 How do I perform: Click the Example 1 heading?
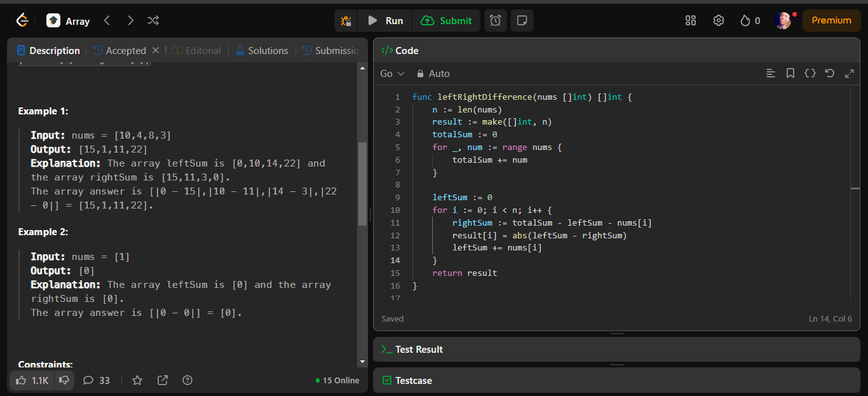[43, 111]
